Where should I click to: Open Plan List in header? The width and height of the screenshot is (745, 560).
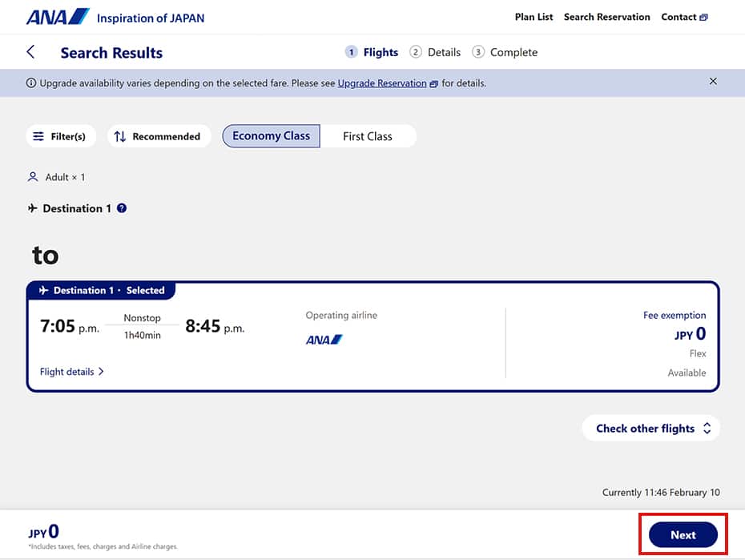tap(534, 17)
